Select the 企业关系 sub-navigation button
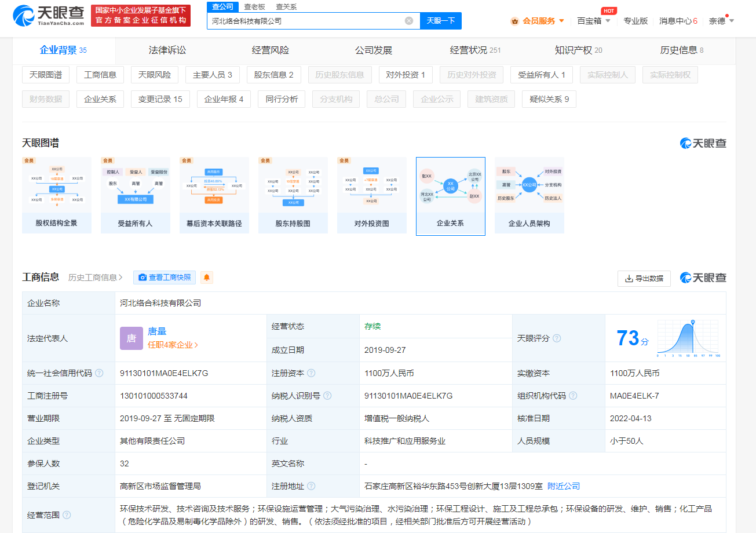The height and width of the screenshot is (533, 756). [100, 99]
